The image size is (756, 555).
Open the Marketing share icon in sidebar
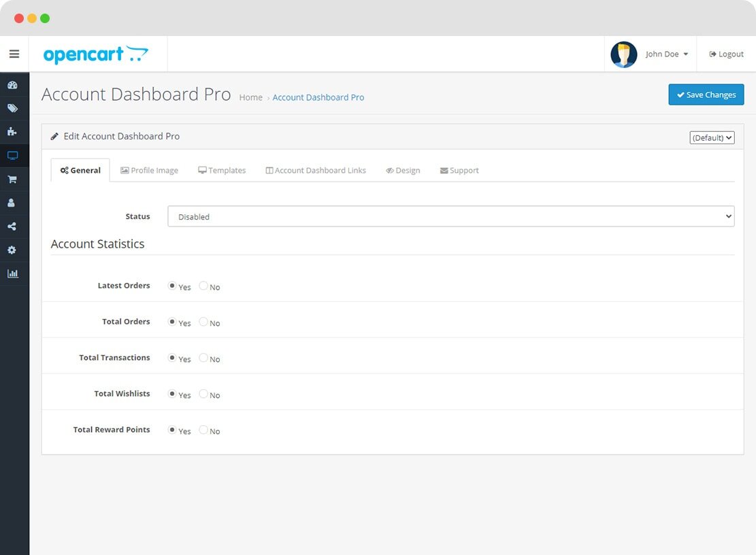click(x=12, y=226)
